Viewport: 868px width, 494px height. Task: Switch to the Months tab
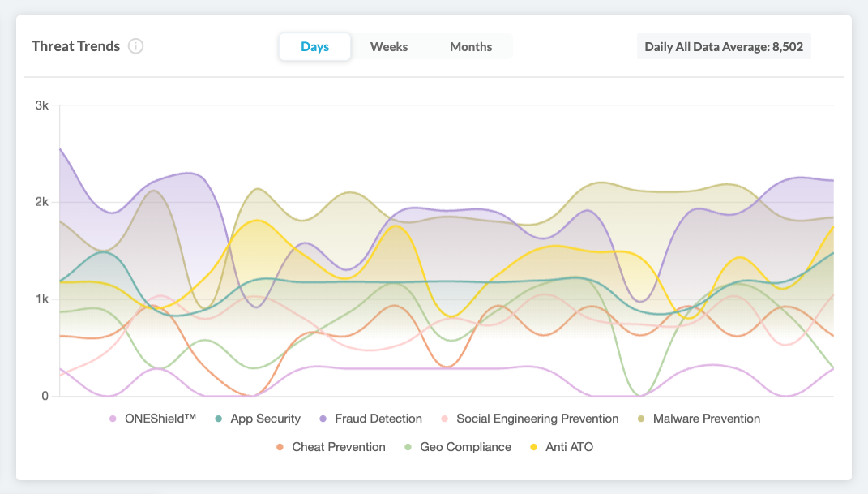pos(471,46)
